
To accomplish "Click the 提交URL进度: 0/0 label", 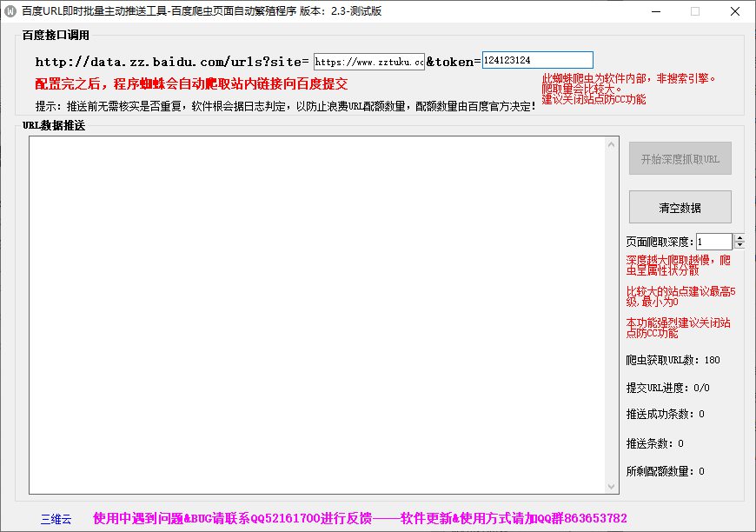I will click(667, 388).
